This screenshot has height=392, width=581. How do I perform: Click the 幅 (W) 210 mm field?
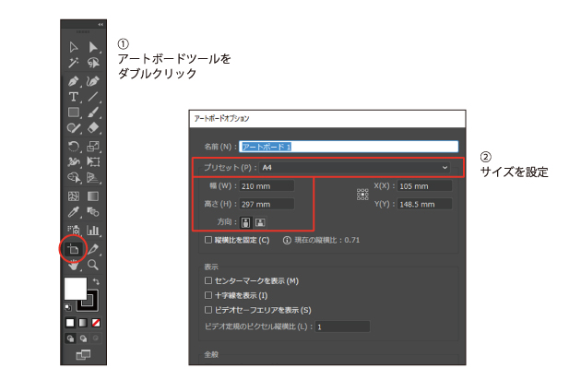pyautogui.click(x=267, y=186)
